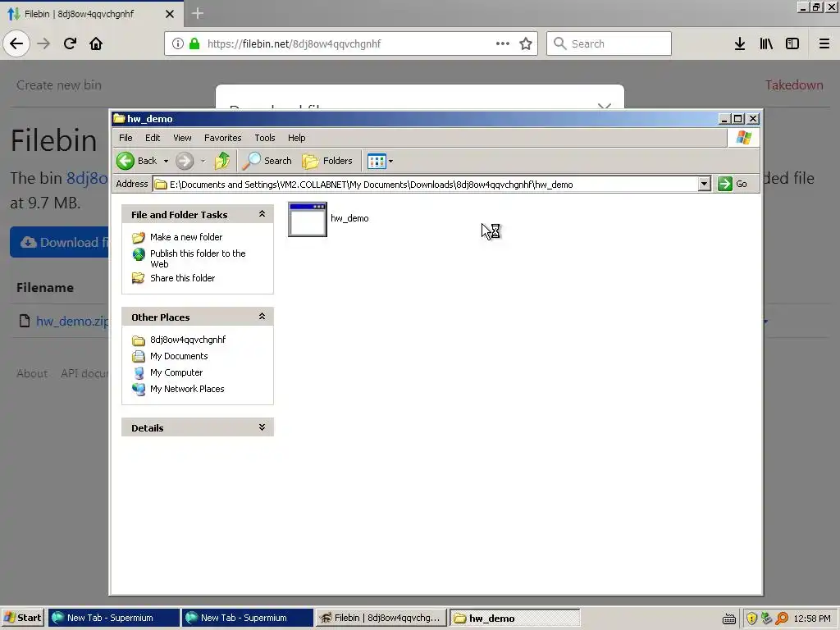This screenshot has height=630, width=840.
Task: Open the browser Downloads arrow icon
Action: (x=740, y=43)
